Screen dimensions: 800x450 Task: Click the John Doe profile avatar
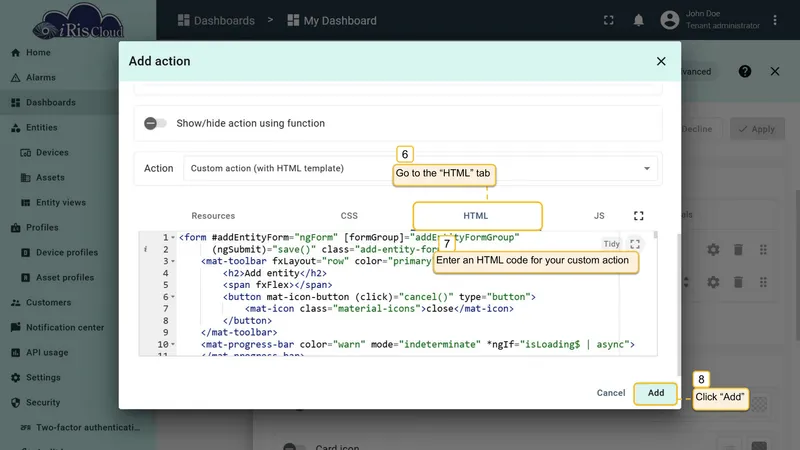[x=669, y=20]
